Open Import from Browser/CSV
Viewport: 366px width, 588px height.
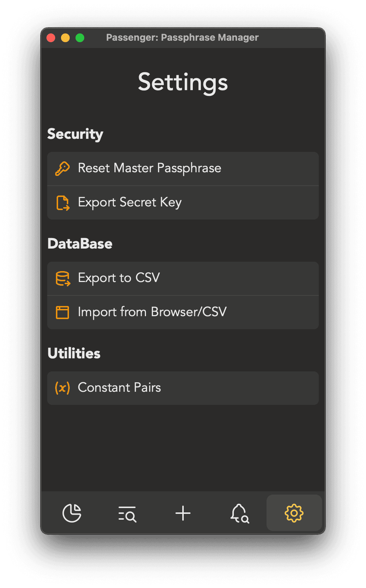click(183, 313)
